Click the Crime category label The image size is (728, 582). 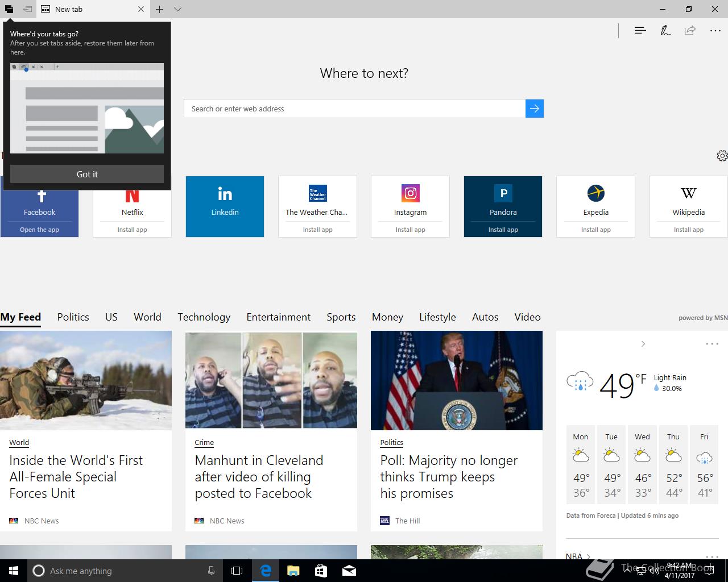[x=204, y=442]
